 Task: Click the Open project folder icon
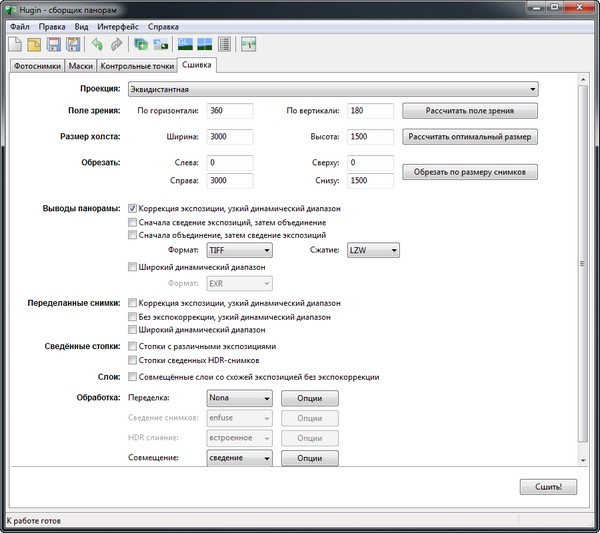point(34,44)
